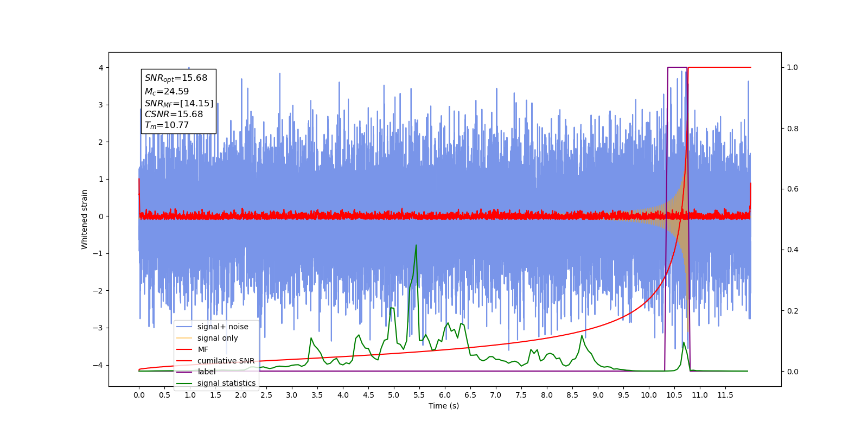
Task: Click the right y-axis tick label 0.0
Action: click(793, 372)
